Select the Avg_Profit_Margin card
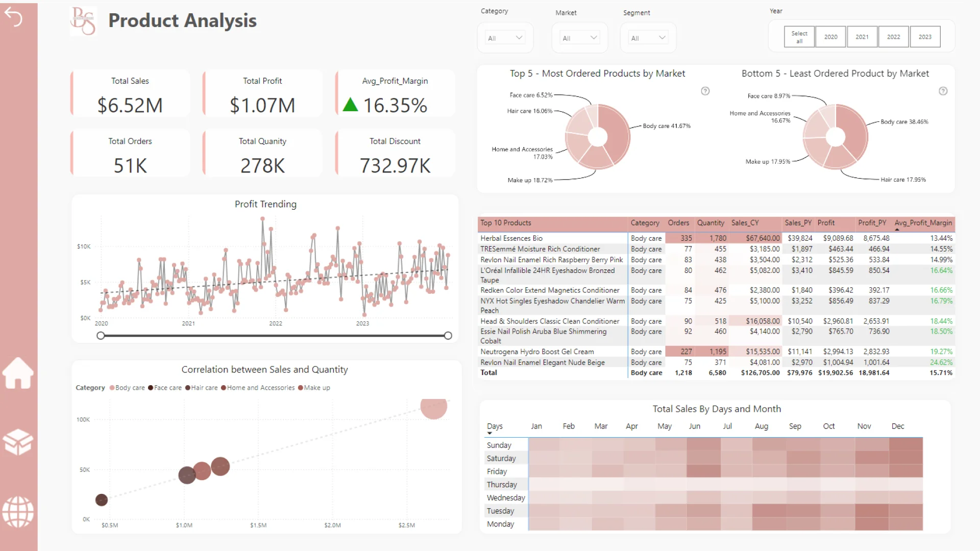Viewport: 980px width, 551px height. point(395,94)
